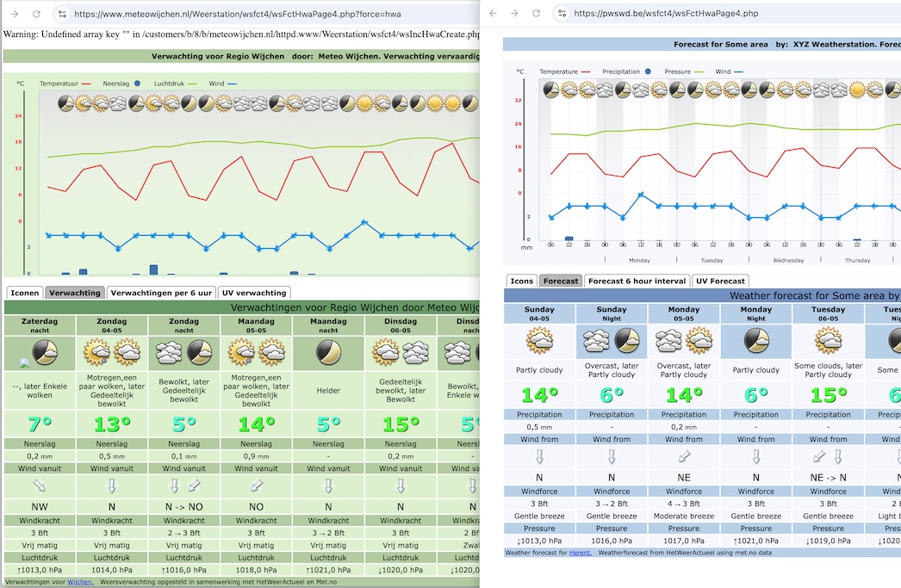
Task: Open site info icon for pwswd.be
Action: click(562, 14)
